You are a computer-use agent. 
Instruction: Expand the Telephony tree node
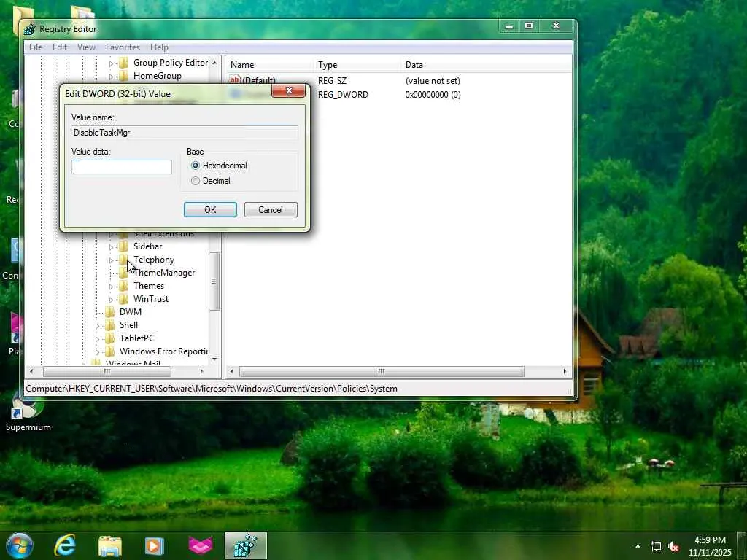pyautogui.click(x=111, y=260)
